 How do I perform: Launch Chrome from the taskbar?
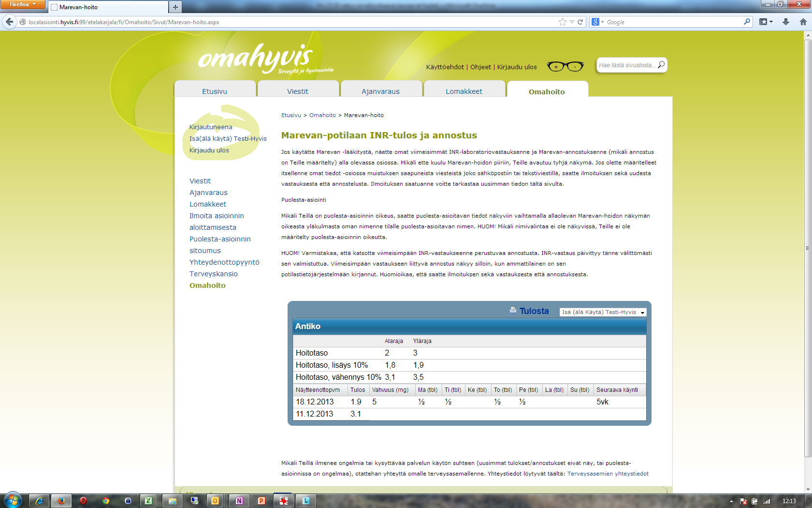[106, 501]
